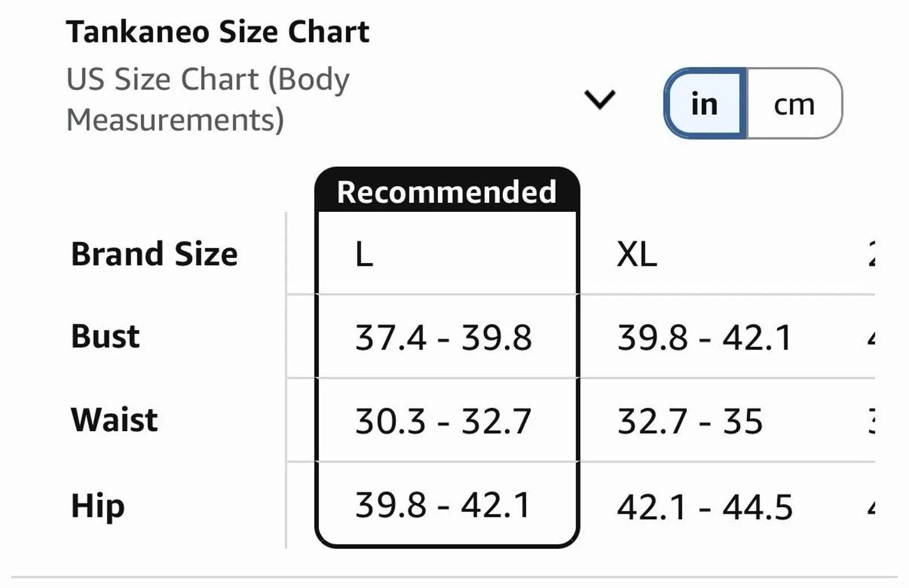Click XL bust range 39.8 - 42.1
The image size is (909, 588).
pyautogui.click(x=704, y=337)
